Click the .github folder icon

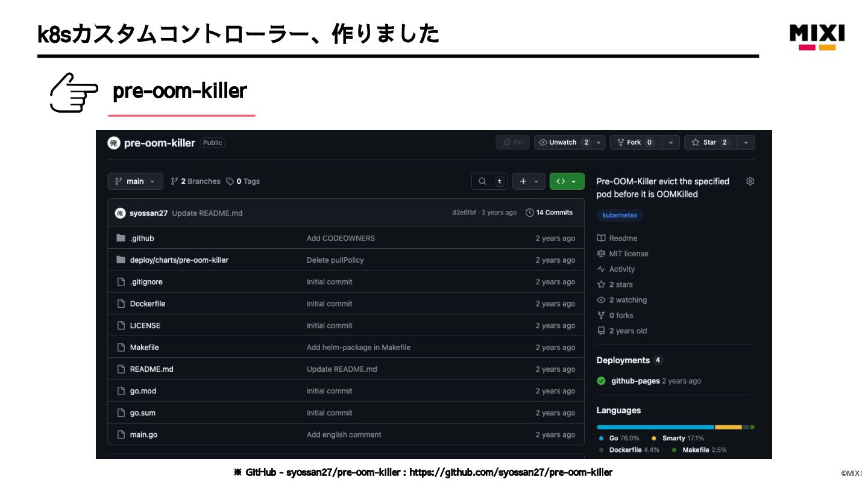(x=121, y=238)
